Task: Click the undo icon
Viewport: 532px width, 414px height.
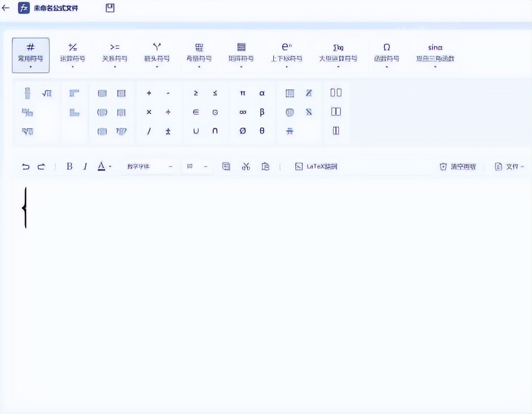Action: click(x=26, y=166)
